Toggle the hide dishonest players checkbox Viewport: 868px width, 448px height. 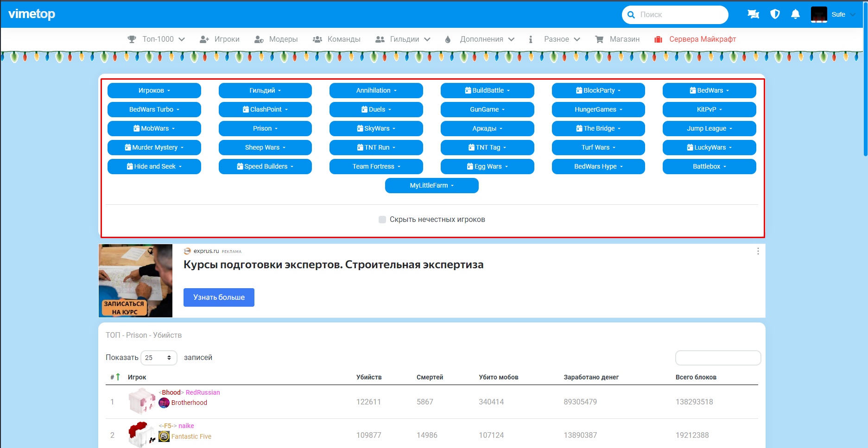382,220
